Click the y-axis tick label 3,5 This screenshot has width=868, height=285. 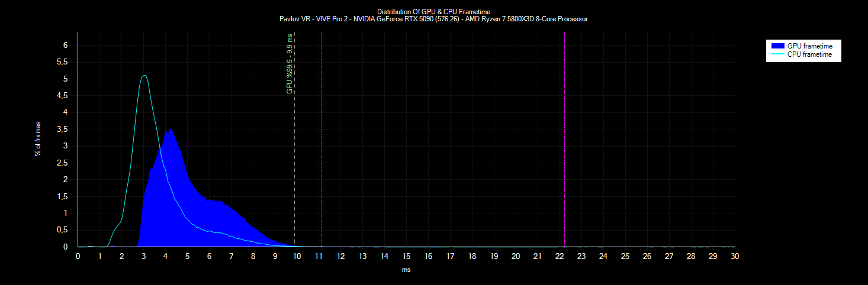62,129
